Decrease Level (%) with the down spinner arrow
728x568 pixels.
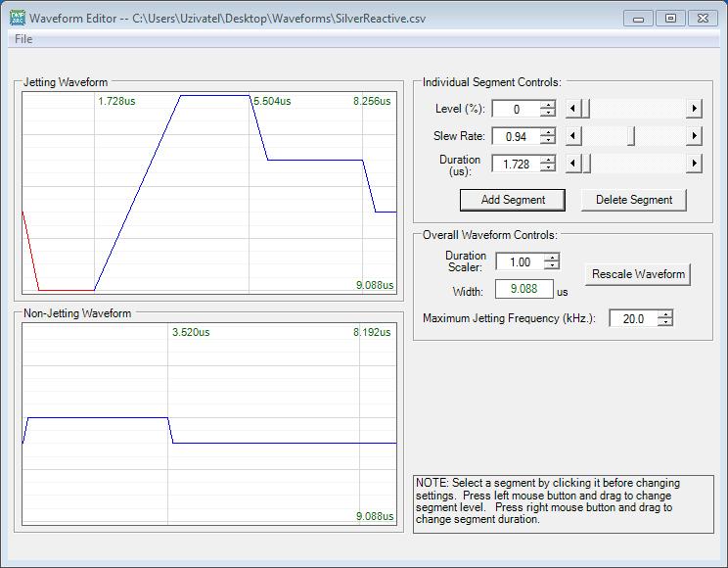548,113
